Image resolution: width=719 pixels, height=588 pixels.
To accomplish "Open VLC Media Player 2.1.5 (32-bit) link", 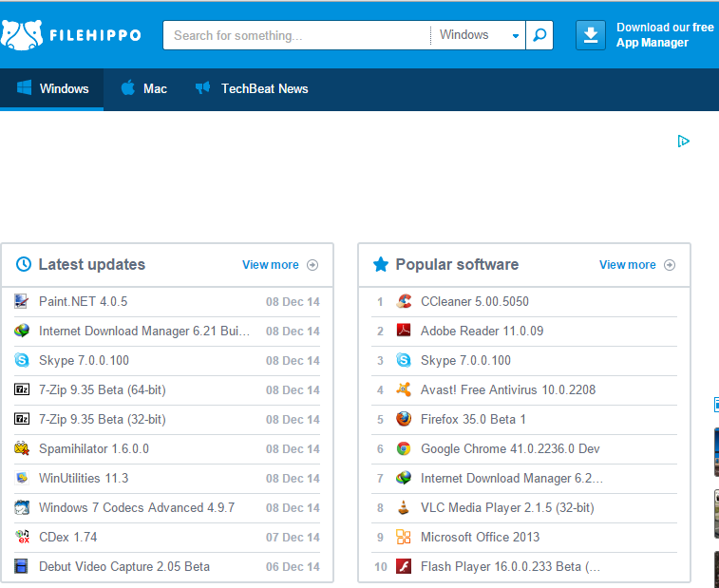I will (x=507, y=507).
